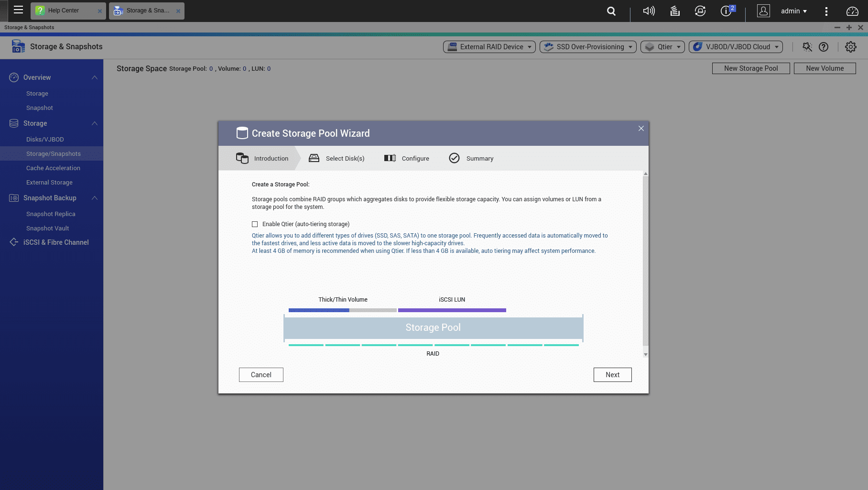This screenshot has width=868, height=490.
Task: Open Storage under Overview
Action: (x=37, y=94)
